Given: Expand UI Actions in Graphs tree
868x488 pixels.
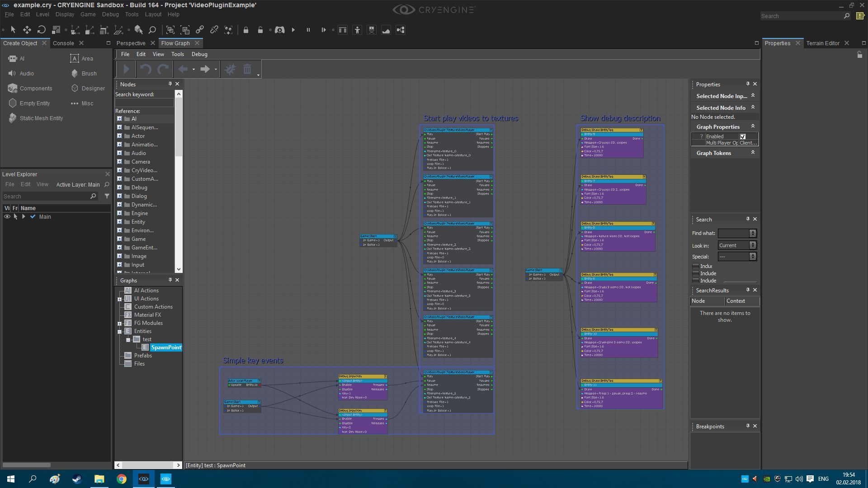Looking at the screenshot, I should point(120,299).
